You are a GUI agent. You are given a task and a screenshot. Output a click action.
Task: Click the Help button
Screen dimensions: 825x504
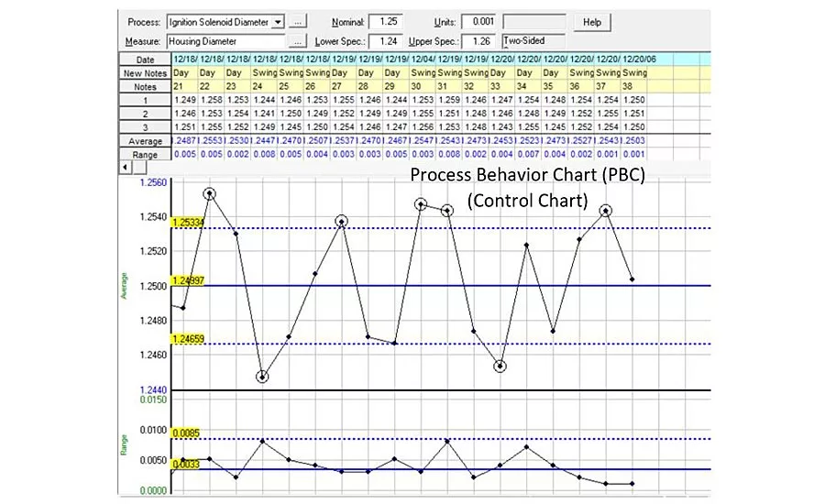(592, 22)
